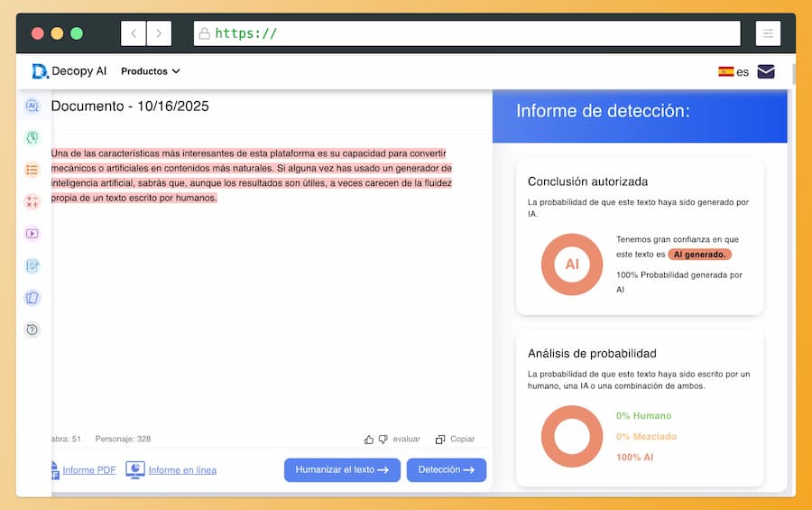Screen dimensions: 812x510
Task: Open the orange list tool in sidebar
Action: (32, 170)
